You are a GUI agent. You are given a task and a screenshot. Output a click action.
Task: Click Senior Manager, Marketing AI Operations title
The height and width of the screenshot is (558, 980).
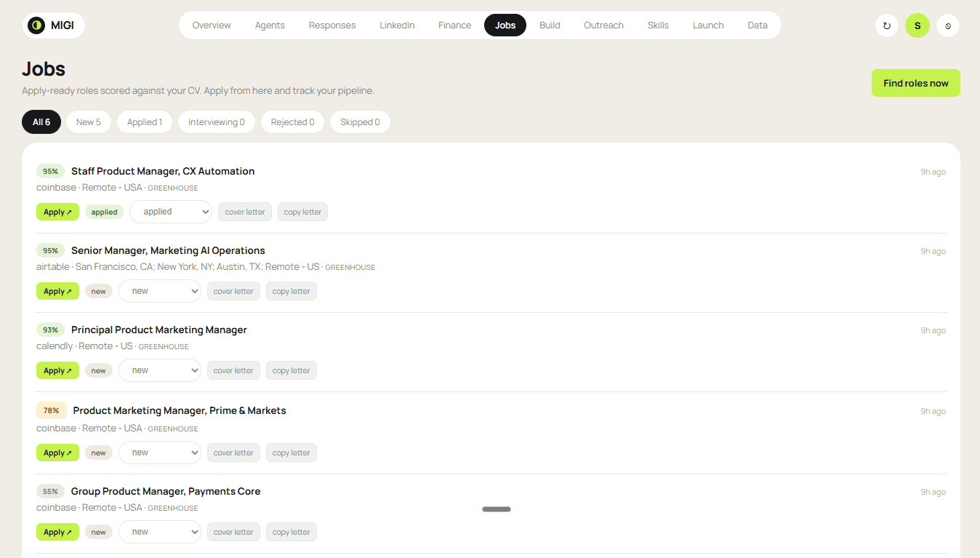(x=168, y=250)
